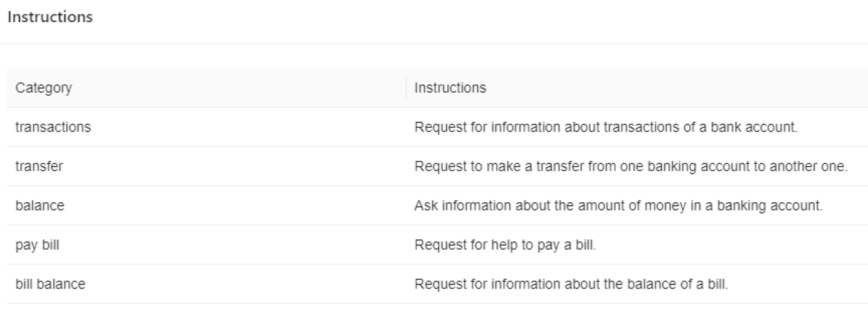
Task: Click the divider between the column headers
Action: (x=406, y=88)
